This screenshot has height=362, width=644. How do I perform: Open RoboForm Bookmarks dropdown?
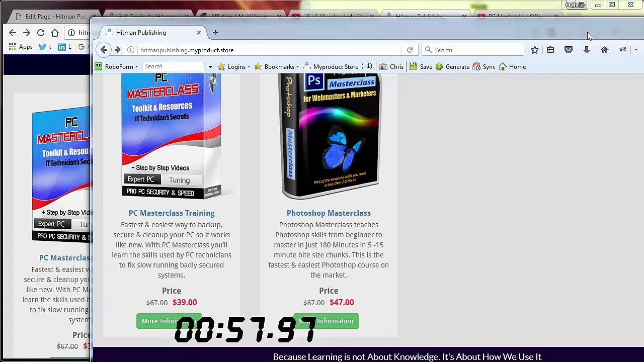(277, 66)
